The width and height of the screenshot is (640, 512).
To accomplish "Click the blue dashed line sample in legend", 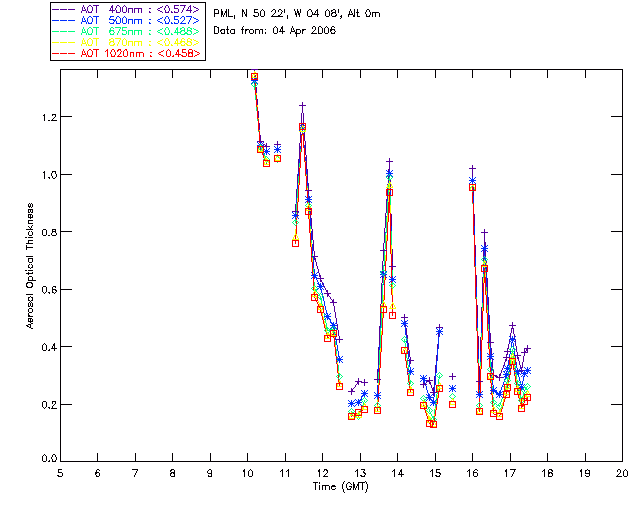I will pyautogui.click(x=64, y=20).
